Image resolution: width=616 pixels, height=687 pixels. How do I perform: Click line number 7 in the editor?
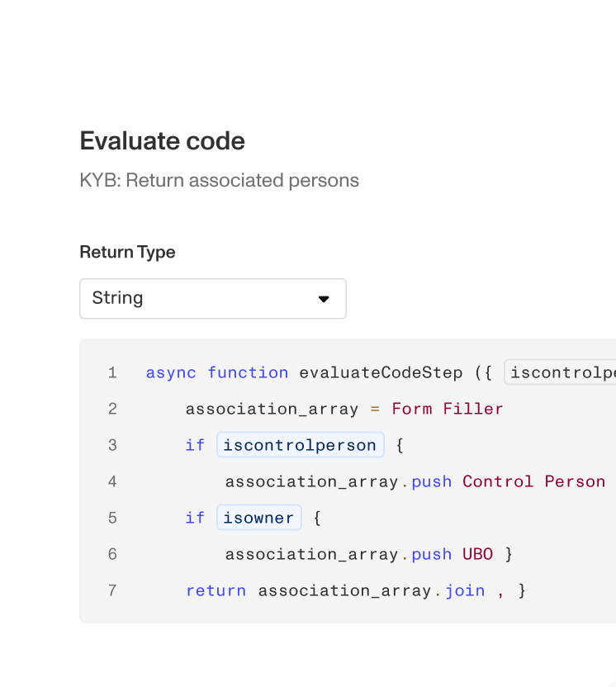click(x=112, y=590)
